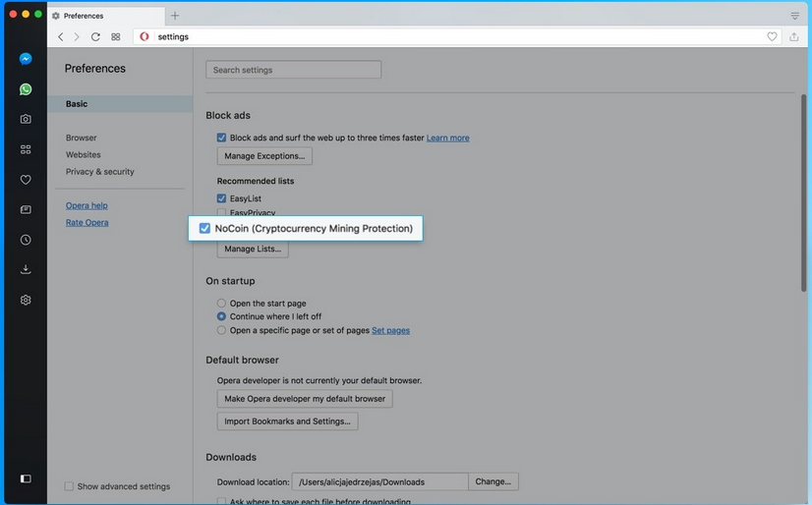Open the Opera help link
The image size is (812, 505).
[87, 205]
